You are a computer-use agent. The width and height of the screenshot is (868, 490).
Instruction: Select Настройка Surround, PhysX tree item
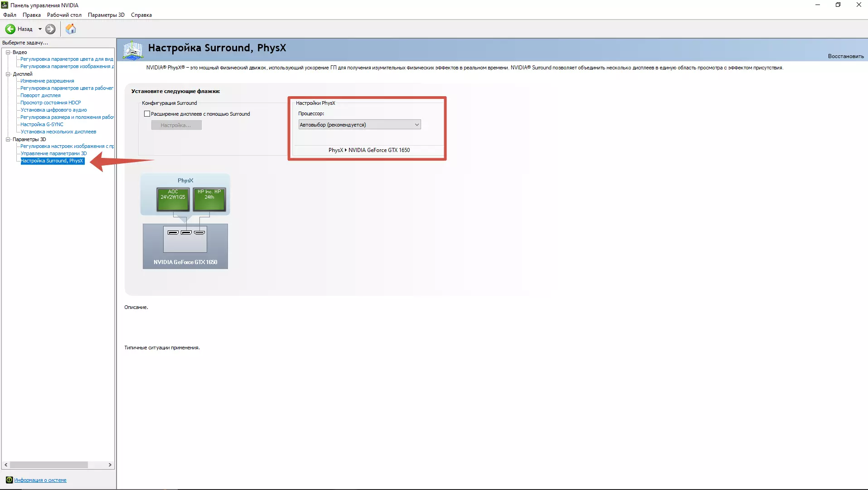(52, 161)
